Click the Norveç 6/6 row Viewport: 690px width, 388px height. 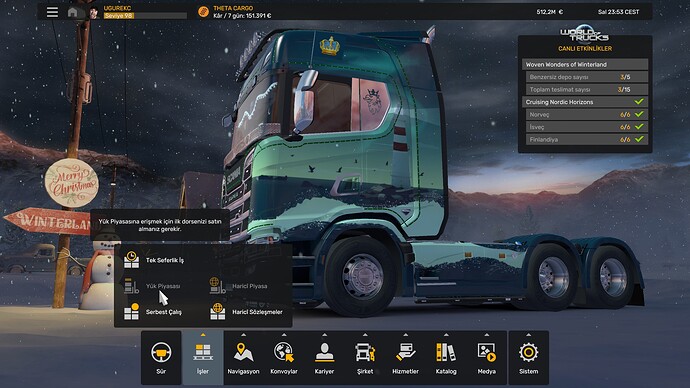point(587,114)
